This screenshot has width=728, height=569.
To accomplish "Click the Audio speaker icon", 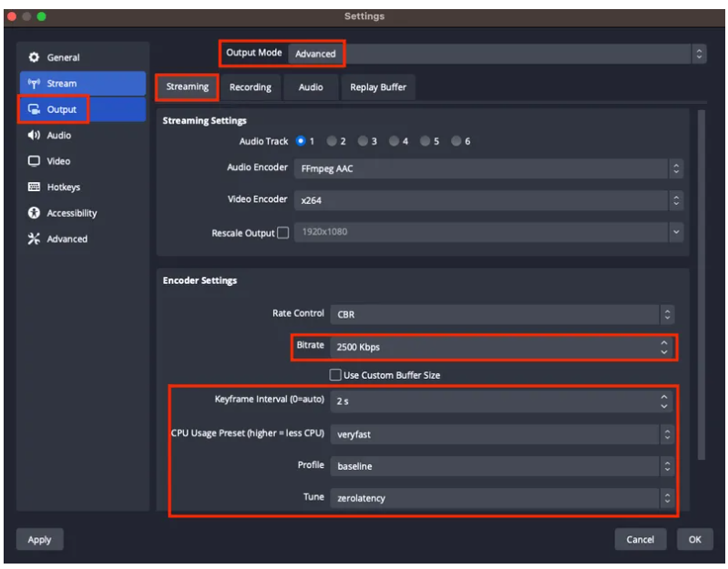I will [x=34, y=135].
